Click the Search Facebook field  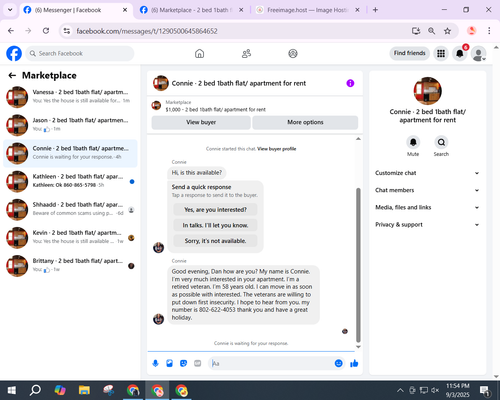click(80, 53)
